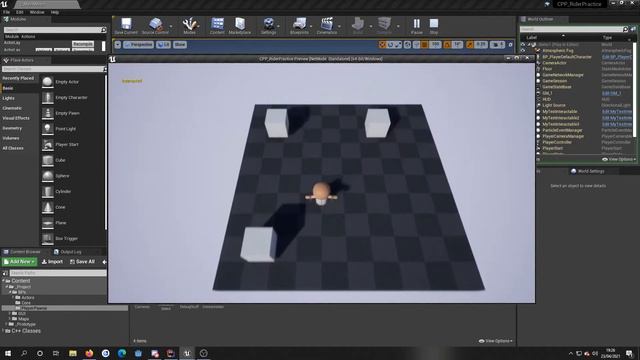Image resolution: width=640 pixels, height=360 pixels.
Task: Click the Save Current toolbar icon
Action: click(x=126, y=26)
